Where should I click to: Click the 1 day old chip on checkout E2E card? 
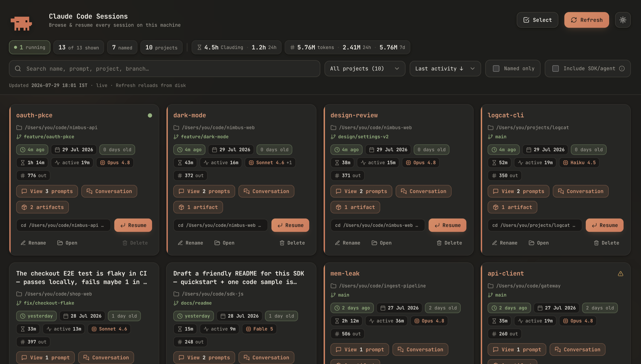pos(124,316)
